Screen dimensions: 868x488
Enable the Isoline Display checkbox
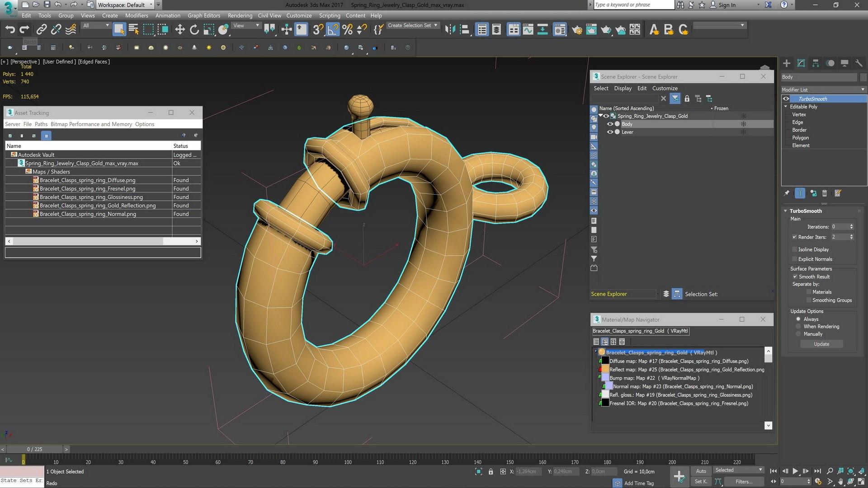click(x=794, y=249)
